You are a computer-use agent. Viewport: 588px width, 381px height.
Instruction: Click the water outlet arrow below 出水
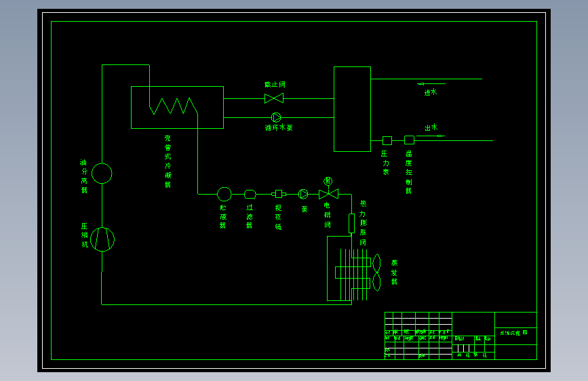pyautogui.click(x=431, y=136)
